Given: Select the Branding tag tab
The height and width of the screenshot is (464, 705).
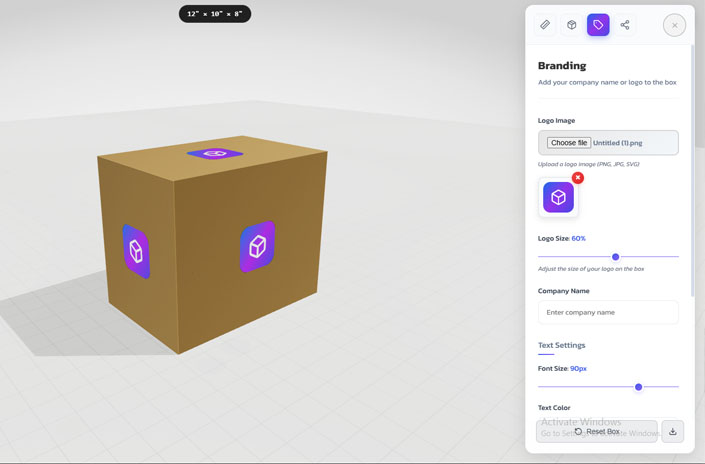Looking at the screenshot, I should 598,25.
